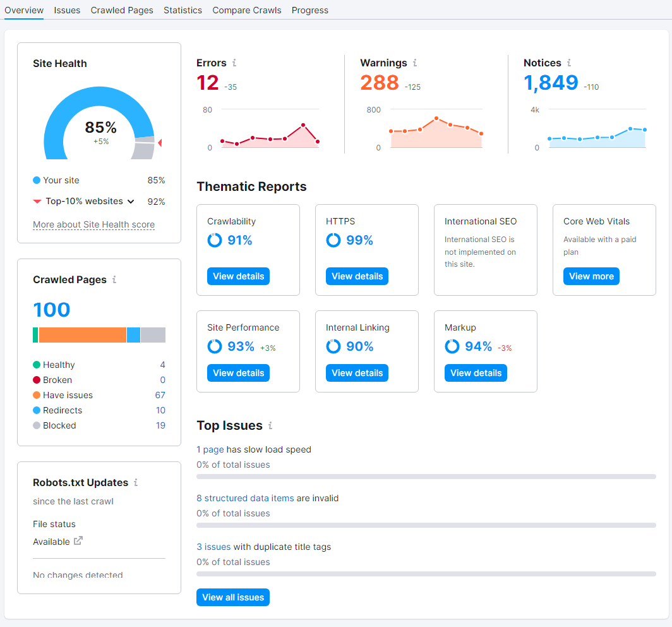The width and height of the screenshot is (672, 627).
Task: Click the info icon beside Warnings
Action: [x=415, y=63]
